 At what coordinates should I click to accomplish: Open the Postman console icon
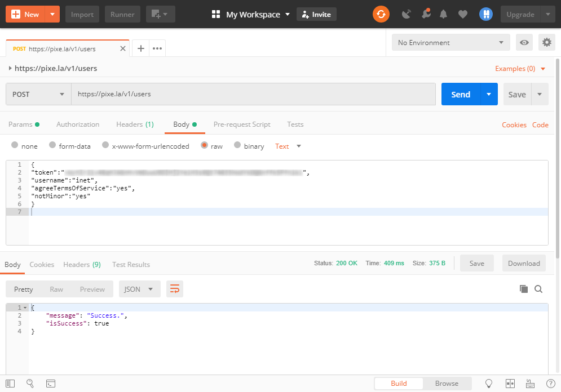coord(50,384)
